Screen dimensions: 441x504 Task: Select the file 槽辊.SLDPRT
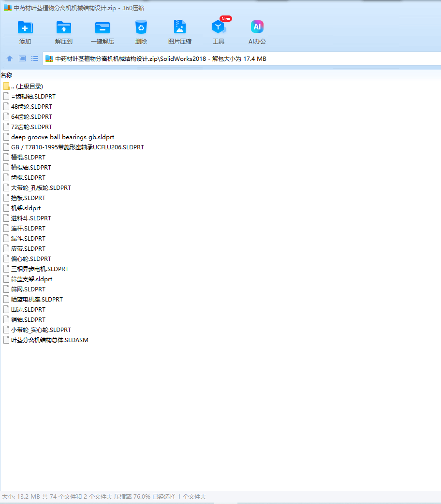(x=29, y=157)
